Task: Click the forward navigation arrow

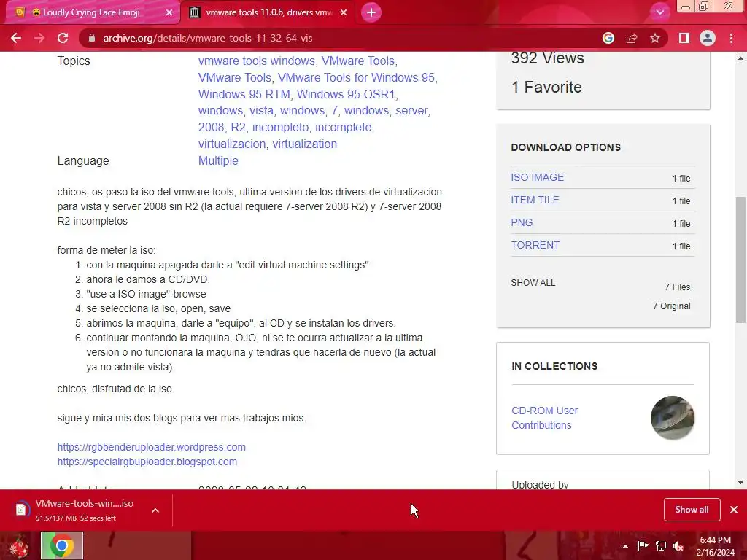Action: click(x=39, y=38)
